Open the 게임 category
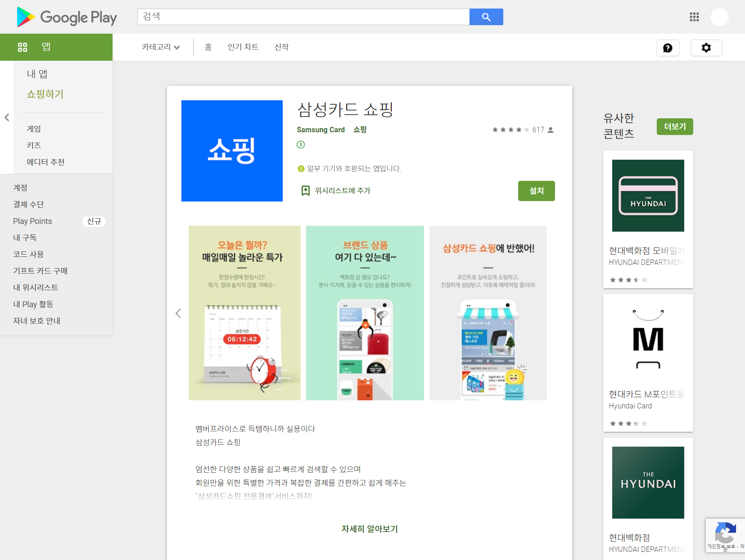This screenshot has width=745, height=560. (x=34, y=129)
